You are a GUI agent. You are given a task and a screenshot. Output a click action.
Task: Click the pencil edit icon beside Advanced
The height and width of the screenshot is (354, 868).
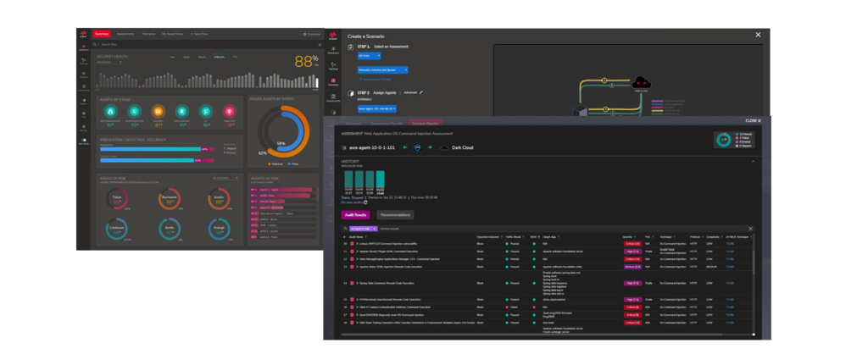click(x=421, y=91)
